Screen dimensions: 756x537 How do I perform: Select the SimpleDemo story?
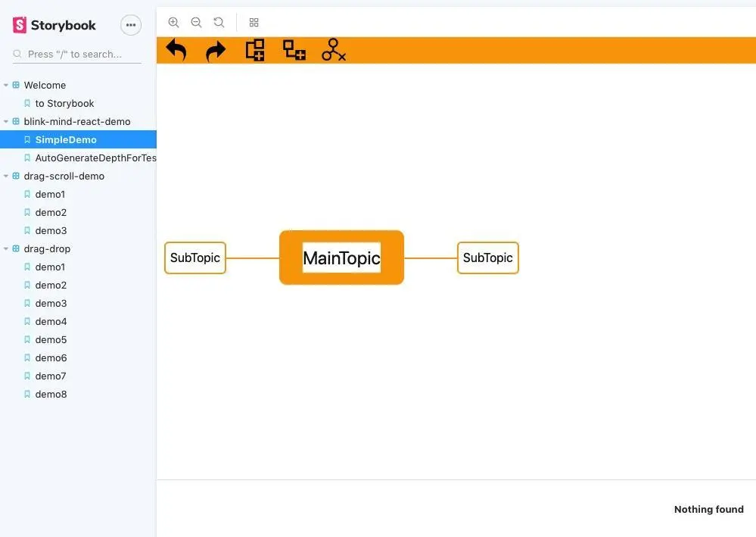[78, 139]
